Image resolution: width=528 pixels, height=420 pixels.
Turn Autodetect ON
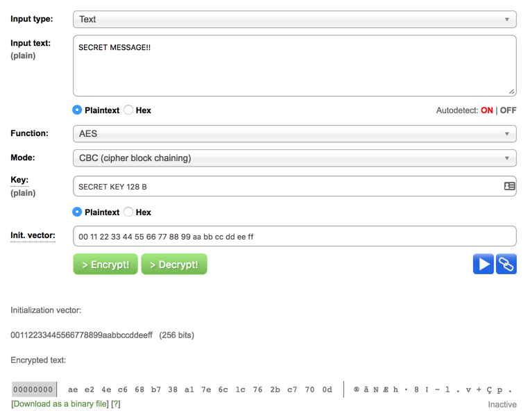tap(486, 110)
